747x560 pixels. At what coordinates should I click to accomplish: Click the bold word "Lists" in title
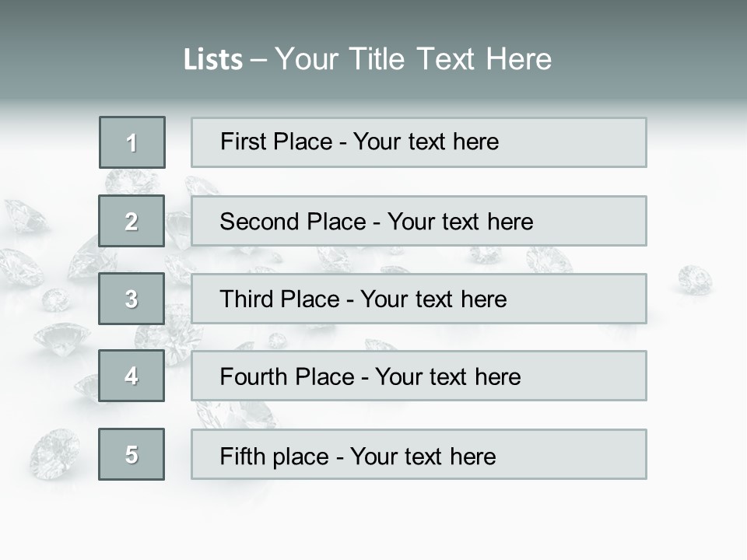[x=212, y=60]
